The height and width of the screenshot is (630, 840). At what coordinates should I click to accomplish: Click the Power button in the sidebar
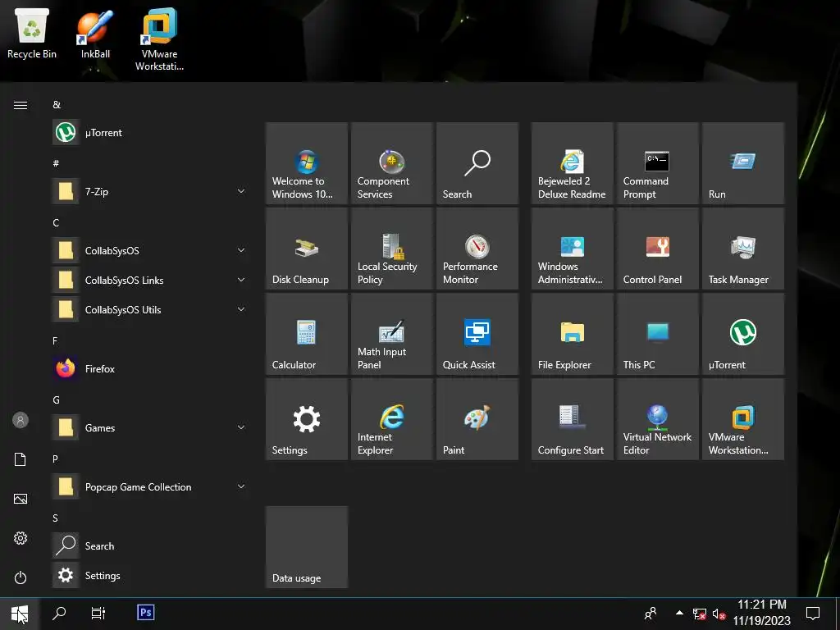(x=21, y=577)
